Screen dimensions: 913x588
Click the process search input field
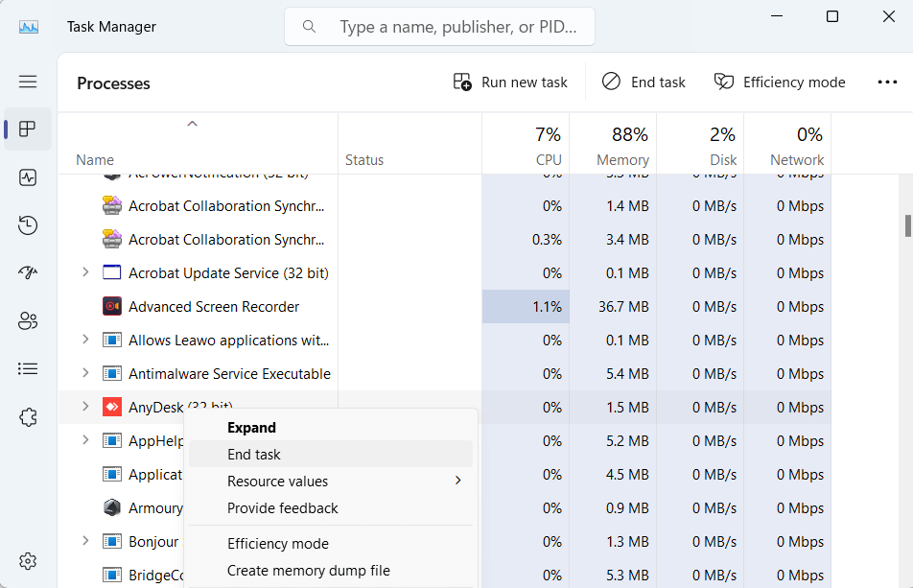[x=439, y=26]
